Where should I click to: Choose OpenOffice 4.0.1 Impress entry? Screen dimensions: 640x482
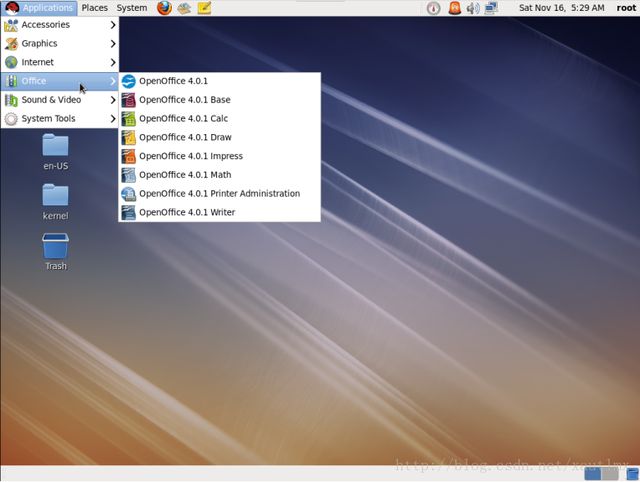220,156
